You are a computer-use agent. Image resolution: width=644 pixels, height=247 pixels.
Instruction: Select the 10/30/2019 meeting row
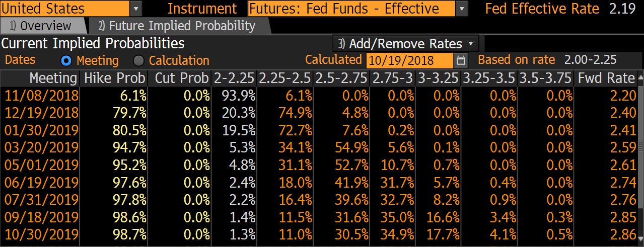point(42,234)
